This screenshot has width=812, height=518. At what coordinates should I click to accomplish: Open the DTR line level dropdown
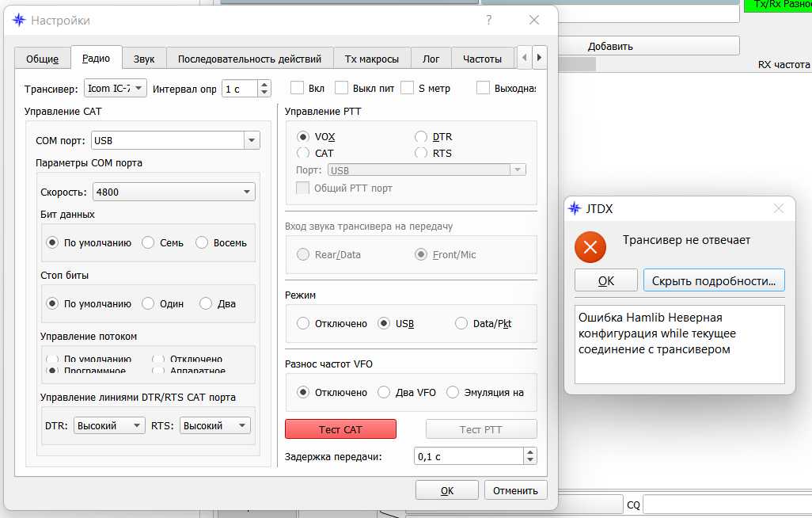coord(109,425)
